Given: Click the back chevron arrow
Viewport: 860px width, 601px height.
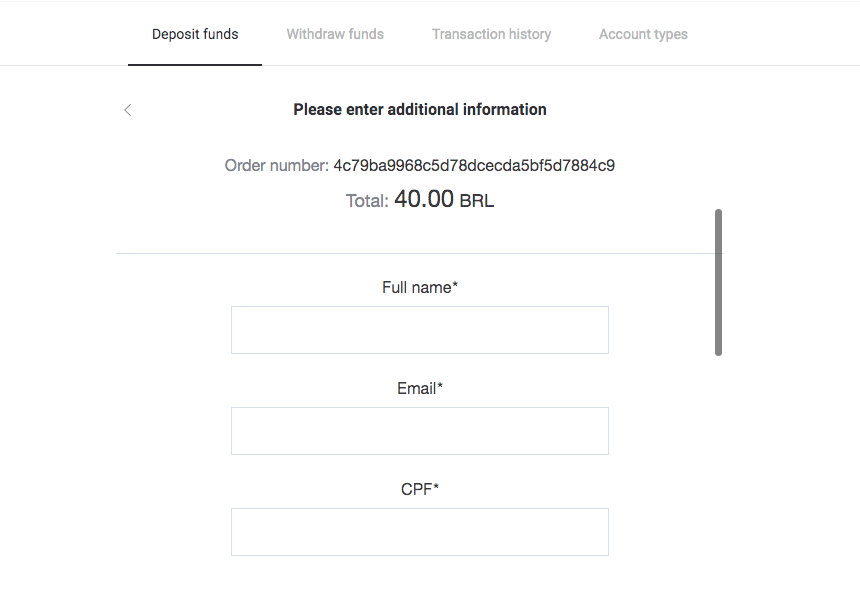Looking at the screenshot, I should pyautogui.click(x=127, y=110).
